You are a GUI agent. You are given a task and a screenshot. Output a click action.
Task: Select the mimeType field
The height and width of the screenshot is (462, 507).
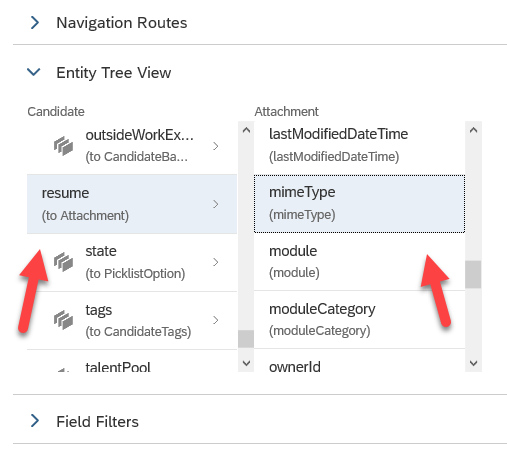(x=359, y=203)
